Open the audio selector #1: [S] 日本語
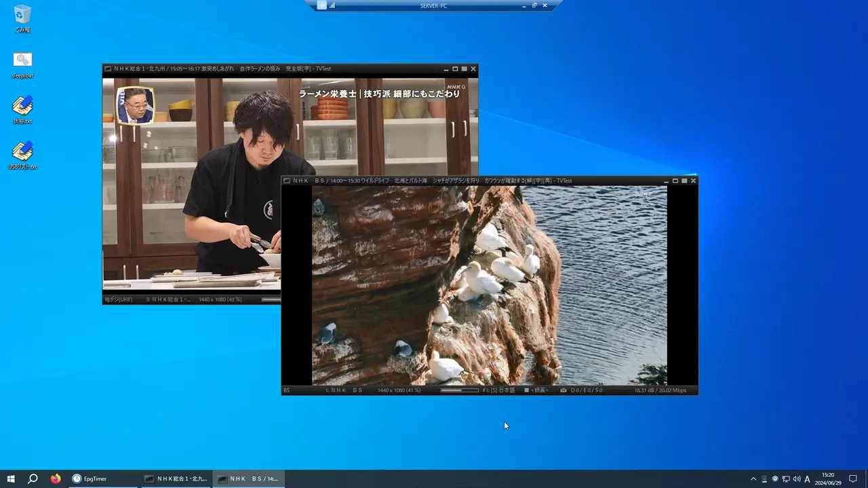Viewport: 868px width, 488px height. pos(498,390)
